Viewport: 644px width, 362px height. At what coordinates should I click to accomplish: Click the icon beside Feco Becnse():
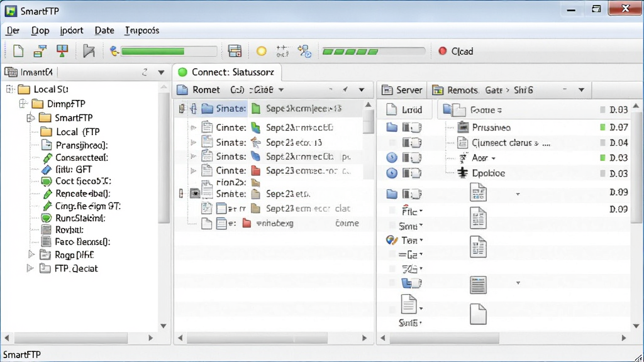47,242
